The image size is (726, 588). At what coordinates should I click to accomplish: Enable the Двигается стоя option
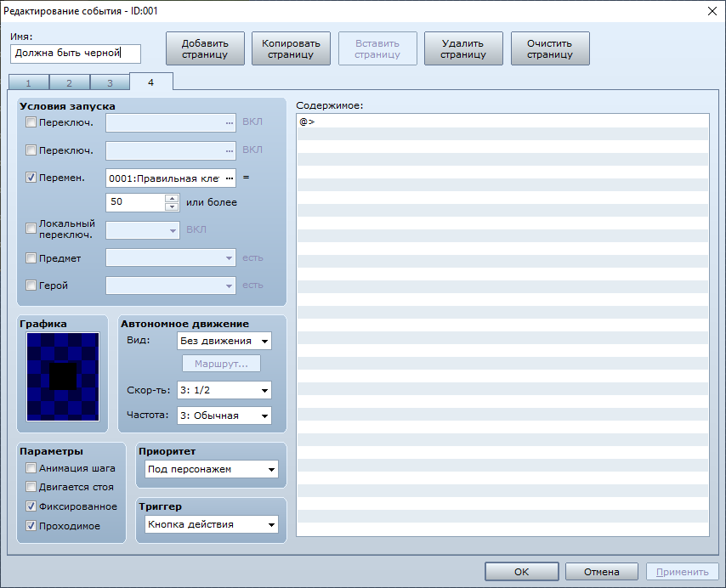tap(31, 486)
